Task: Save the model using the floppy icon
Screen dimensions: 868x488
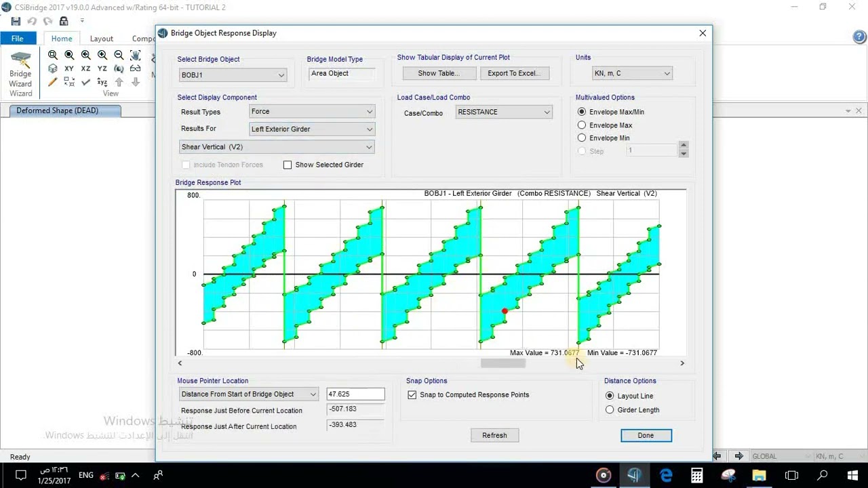Action: (16, 22)
